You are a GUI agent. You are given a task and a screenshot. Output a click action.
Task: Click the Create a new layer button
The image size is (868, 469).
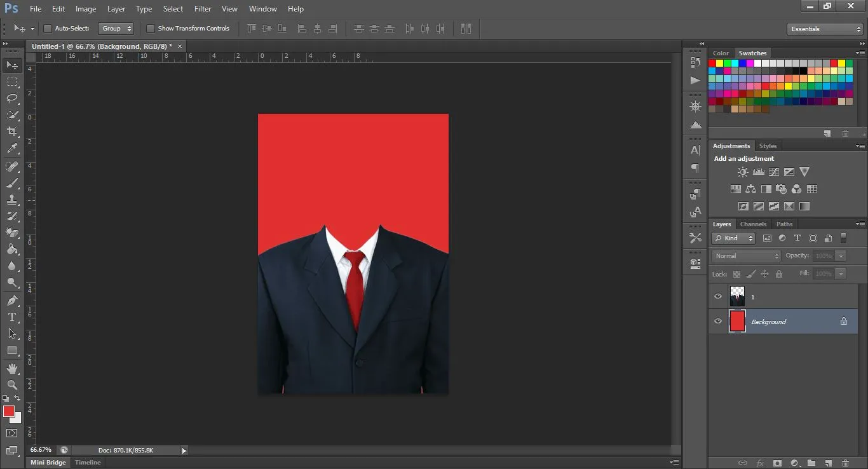[x=828, y=463]
